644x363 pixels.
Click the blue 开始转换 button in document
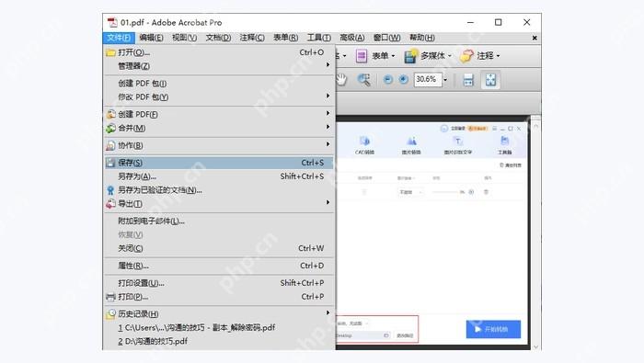pyautogui.click(x=493, y=329)
